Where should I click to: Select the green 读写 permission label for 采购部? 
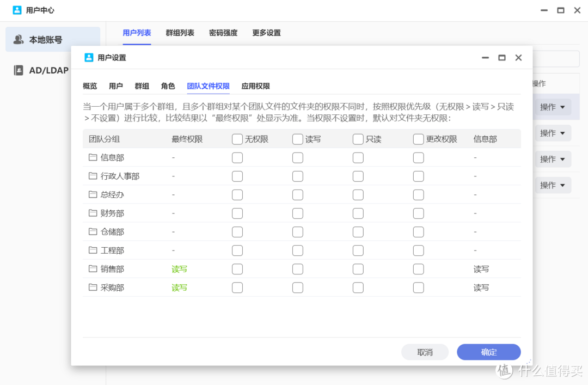click(179, 287)
